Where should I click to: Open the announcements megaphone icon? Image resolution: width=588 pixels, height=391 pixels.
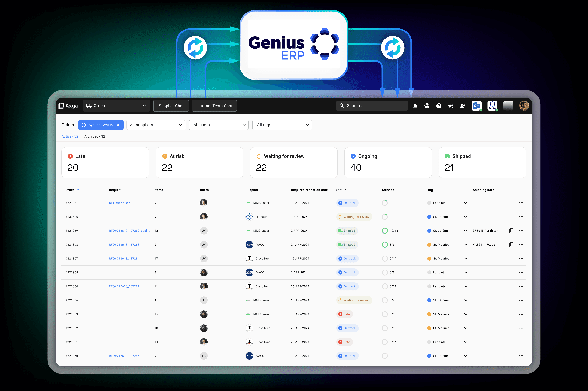click(x=451, y=106)
